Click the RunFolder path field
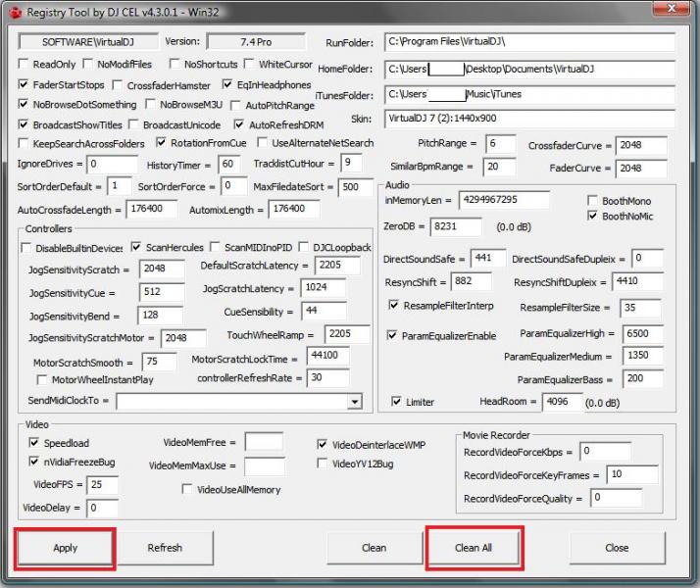The width and height of the screenshot is (700, 588). (x=529, y=42)
